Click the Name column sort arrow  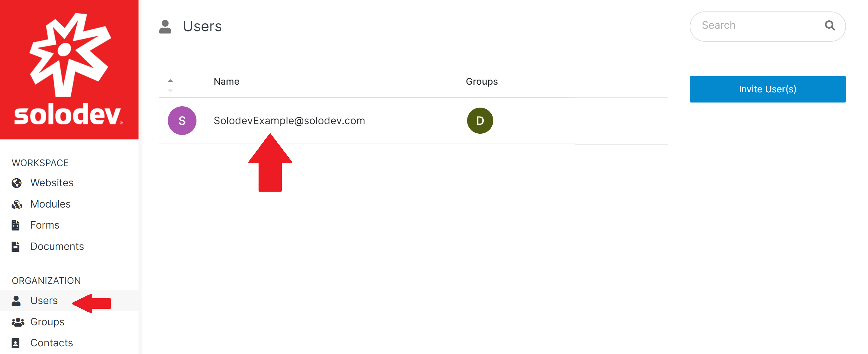(x=170, y=81)
